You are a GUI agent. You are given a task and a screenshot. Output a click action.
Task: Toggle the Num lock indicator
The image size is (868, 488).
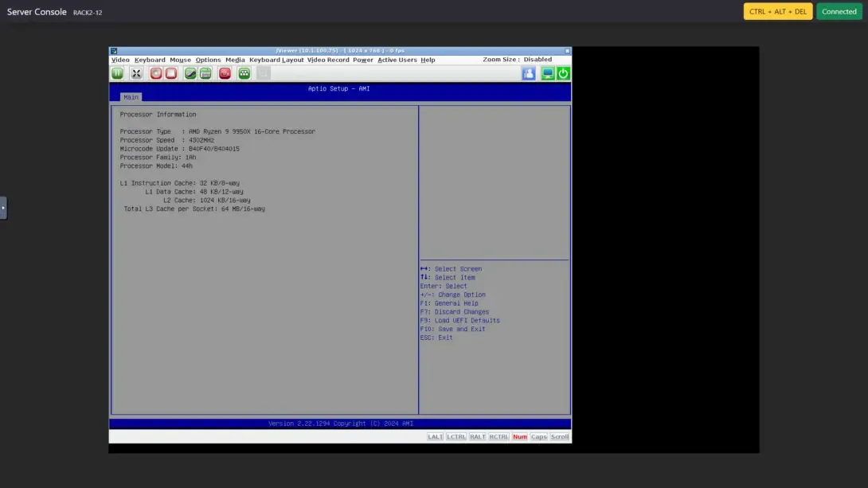tap(519, 436)
